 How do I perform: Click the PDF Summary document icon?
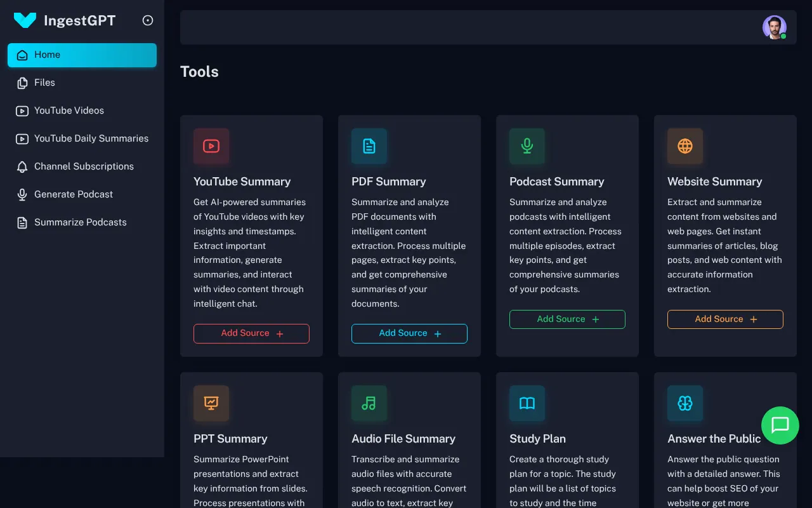tap(369, 146)
